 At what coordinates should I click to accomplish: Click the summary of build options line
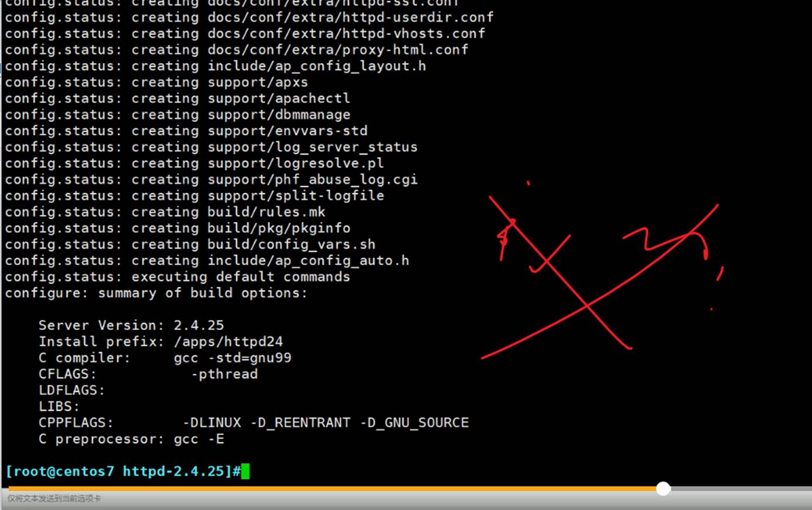[x=156, y=293]
